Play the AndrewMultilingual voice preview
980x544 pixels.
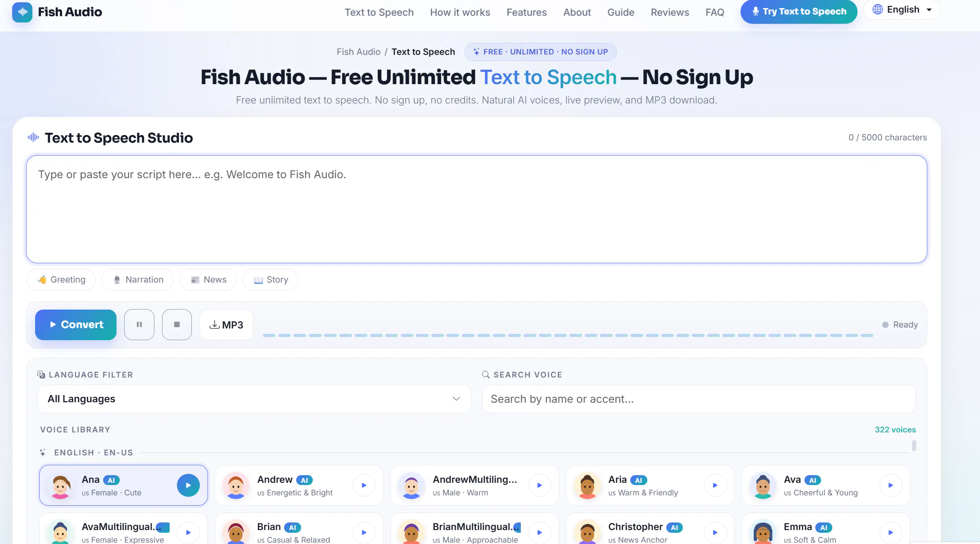pos(539,486)
